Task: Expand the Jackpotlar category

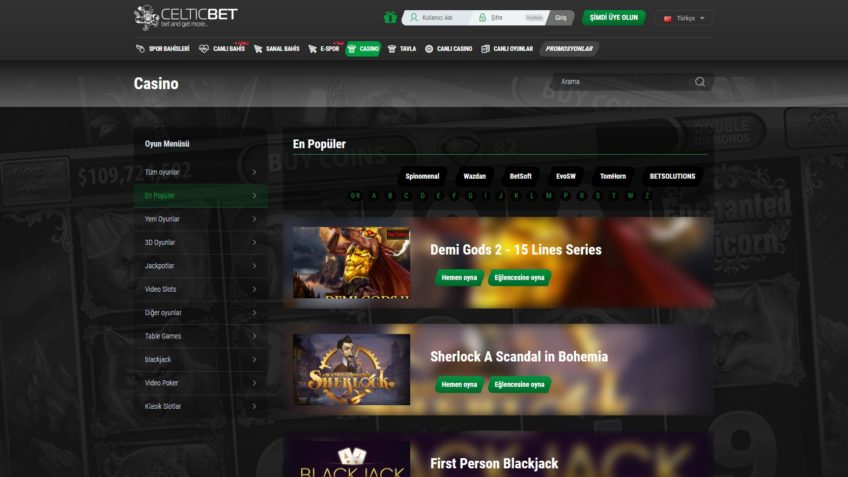Action: pos(201,266)
